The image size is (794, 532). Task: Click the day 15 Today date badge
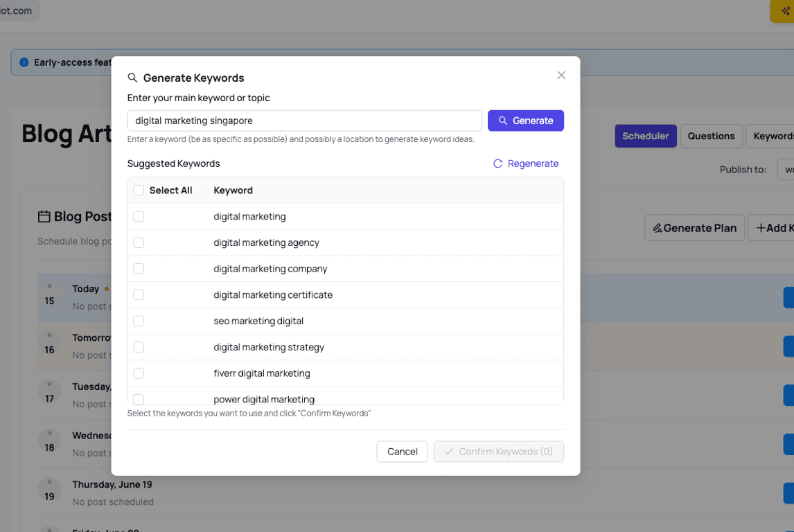[49, 296]
